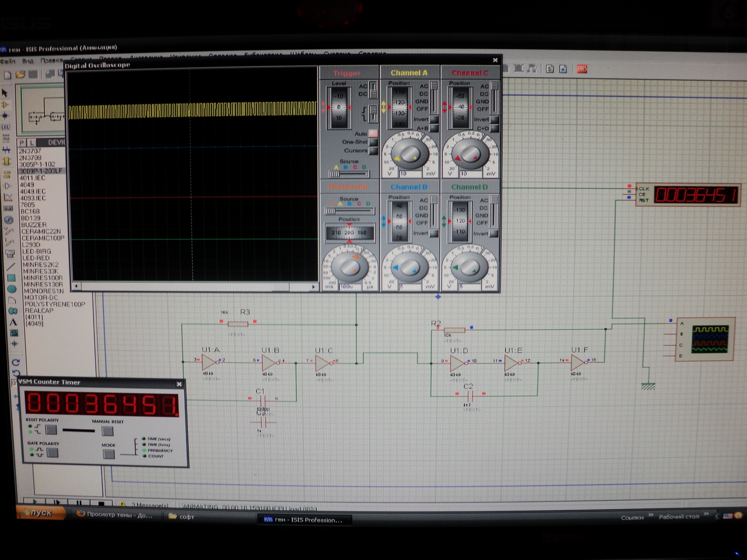Viewport: 747px width, 560px height.
Task: Enable the One-Shot trigger option
Action: (373, 142)
